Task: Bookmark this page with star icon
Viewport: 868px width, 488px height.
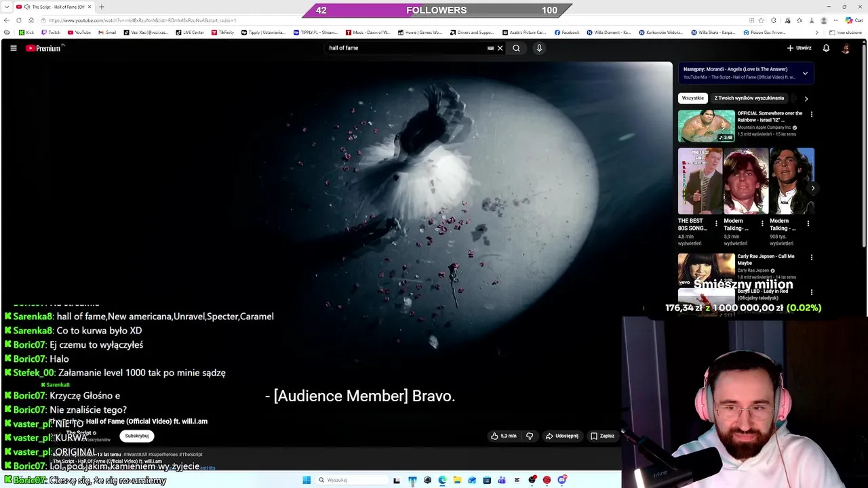Action: pyautogui.click(x=761, y=20)
